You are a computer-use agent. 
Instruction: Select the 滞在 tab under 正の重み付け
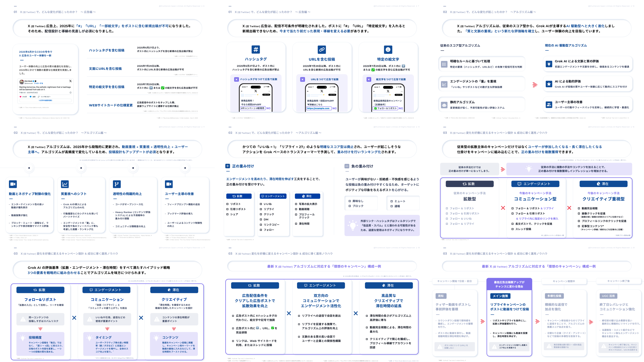[x=307, y=196]
